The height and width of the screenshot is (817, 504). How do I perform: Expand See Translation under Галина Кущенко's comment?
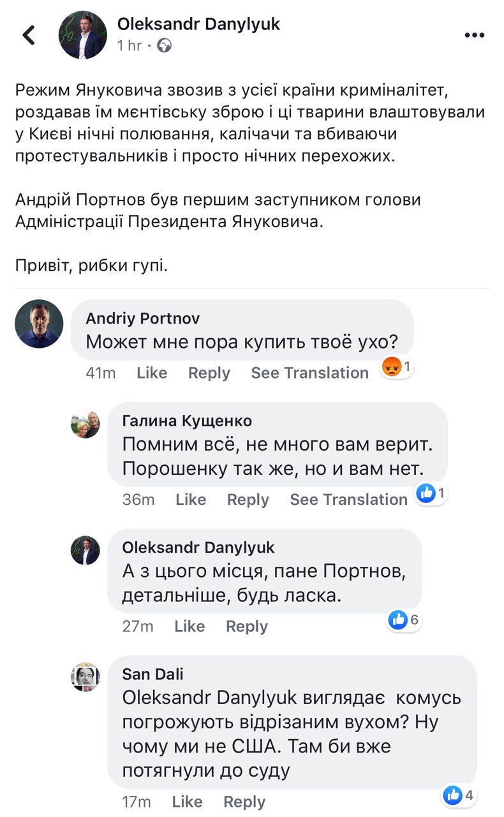click(x=348, y=499)
